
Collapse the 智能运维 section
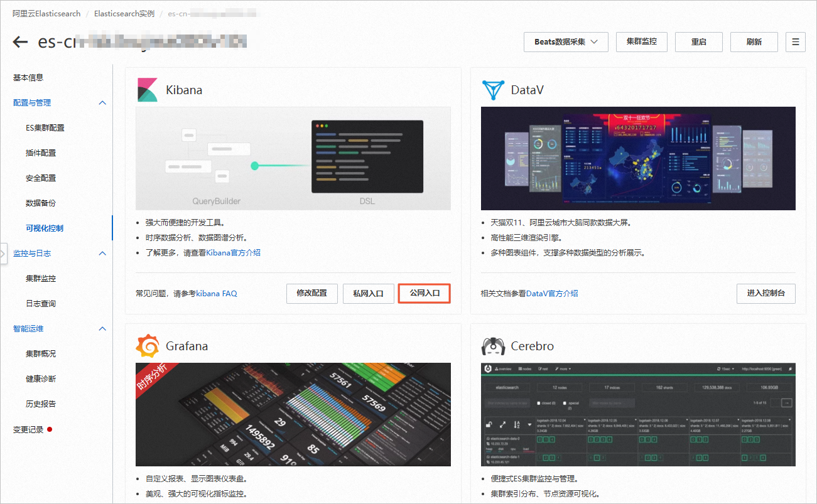[102, 329]
